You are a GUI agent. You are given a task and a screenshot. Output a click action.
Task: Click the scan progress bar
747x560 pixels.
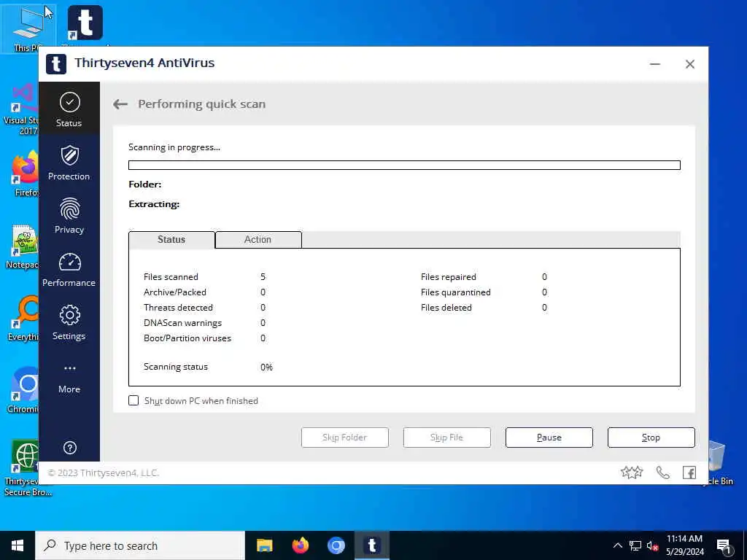point(404,166)
